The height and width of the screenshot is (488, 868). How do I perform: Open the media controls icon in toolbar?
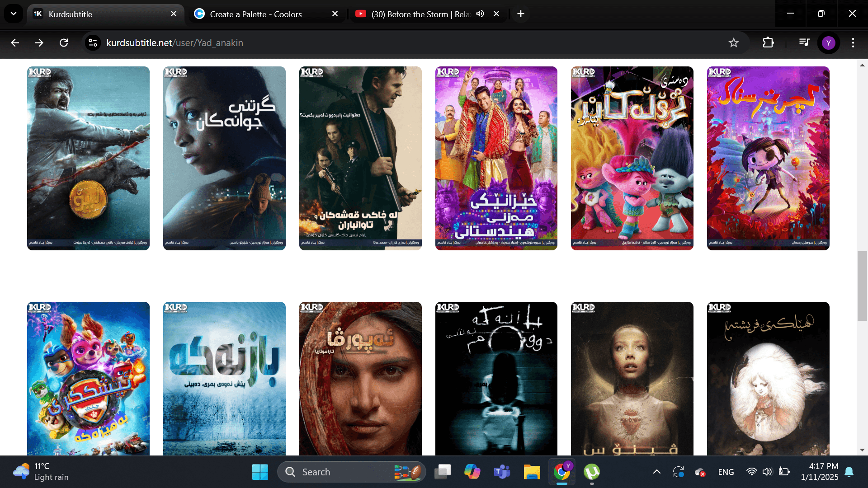point(804,43)
